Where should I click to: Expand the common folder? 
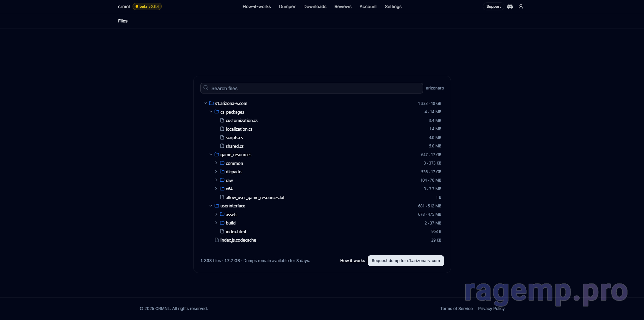pos(216,163)
